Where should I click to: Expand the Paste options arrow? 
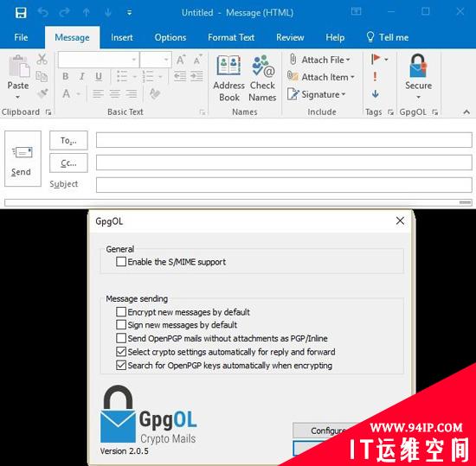[17, 97]
